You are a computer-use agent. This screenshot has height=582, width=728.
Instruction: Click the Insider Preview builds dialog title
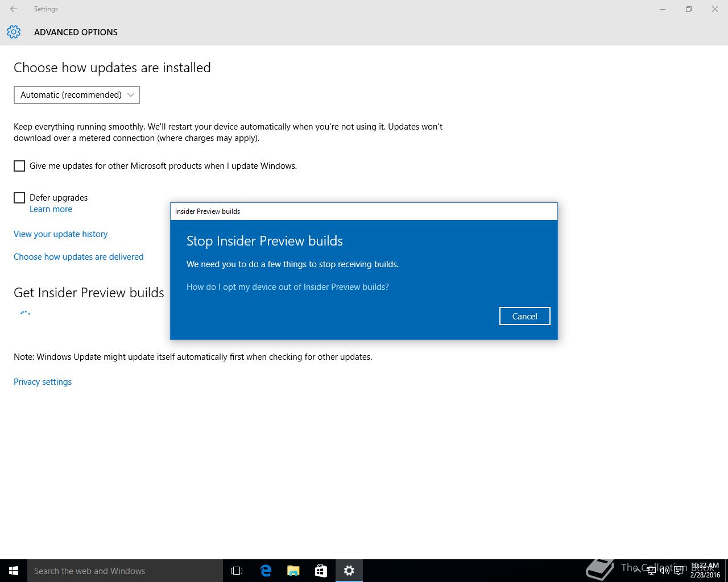click(x=208, y=211)
